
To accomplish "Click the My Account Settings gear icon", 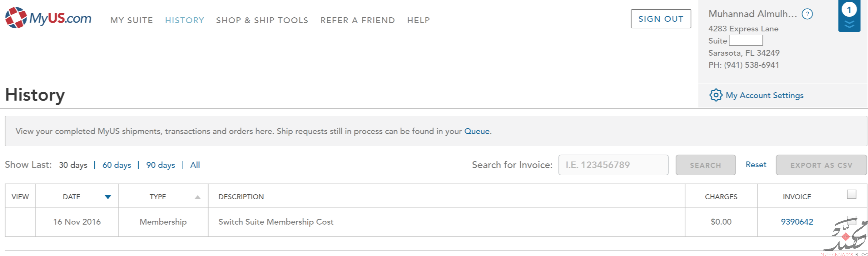I will tap(716, 95).
